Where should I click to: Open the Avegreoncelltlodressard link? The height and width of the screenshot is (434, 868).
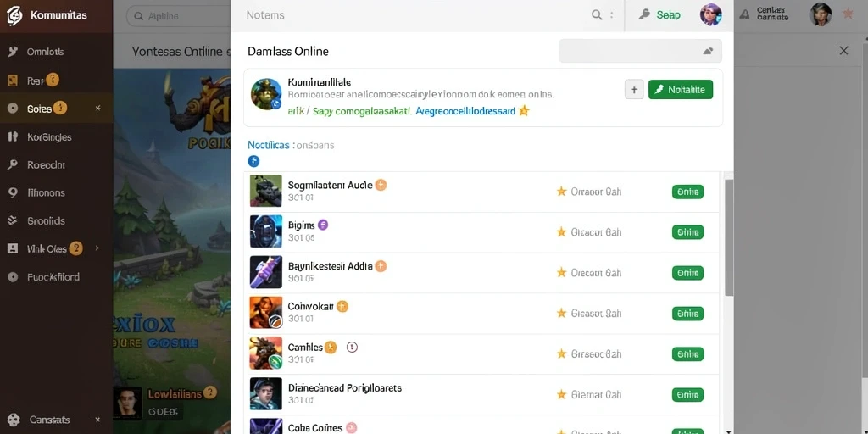coord(465,111)
